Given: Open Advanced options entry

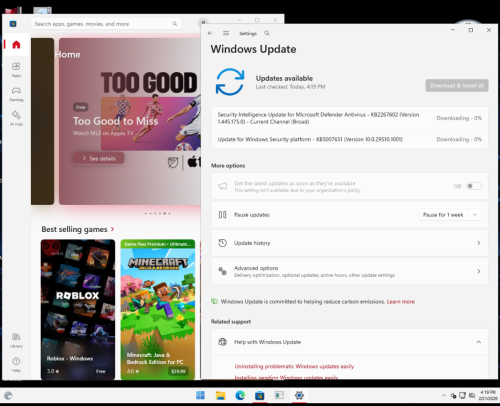Looking at the screenshot, I should click(x=350, y=271).
